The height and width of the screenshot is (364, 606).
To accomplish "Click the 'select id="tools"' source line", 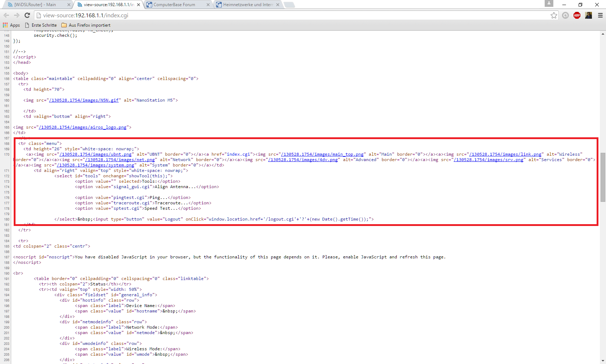I will (x=114, y=176).
